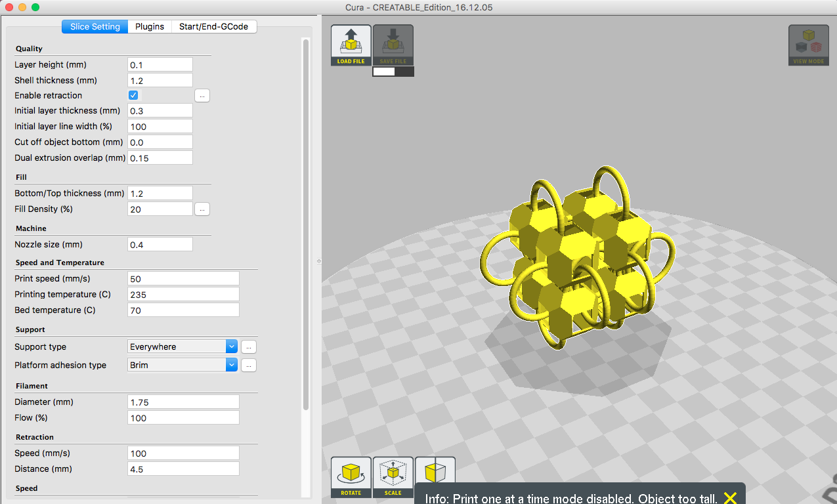
Task: Click the 'Enable retraction' label
Action: click(49, 96)
